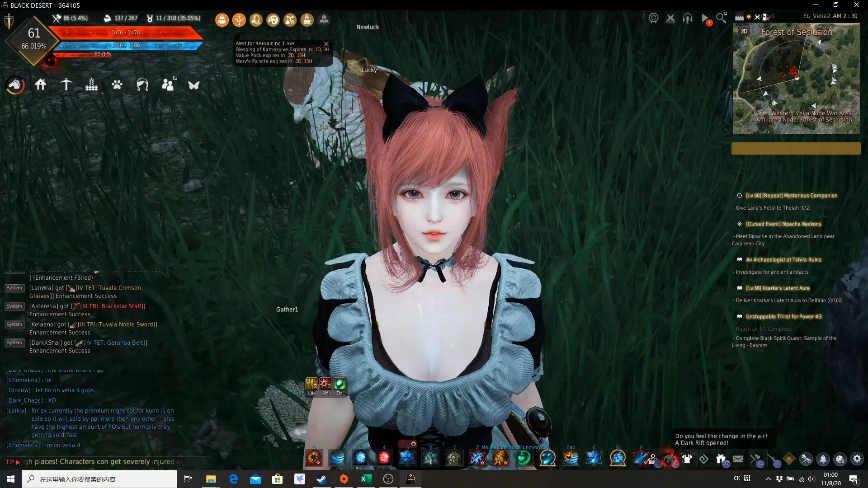868x488 pixels.
Task: Open the mail envelope icon
Action: pos(738,459)
